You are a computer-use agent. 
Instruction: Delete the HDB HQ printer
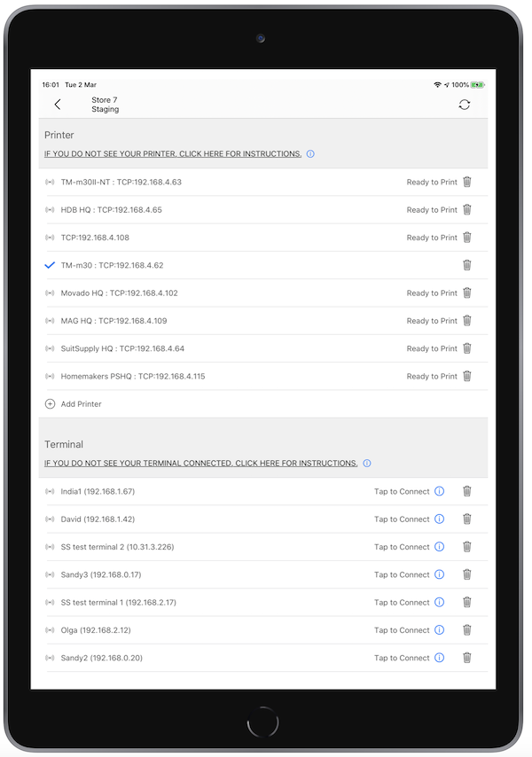click(466, 209)
